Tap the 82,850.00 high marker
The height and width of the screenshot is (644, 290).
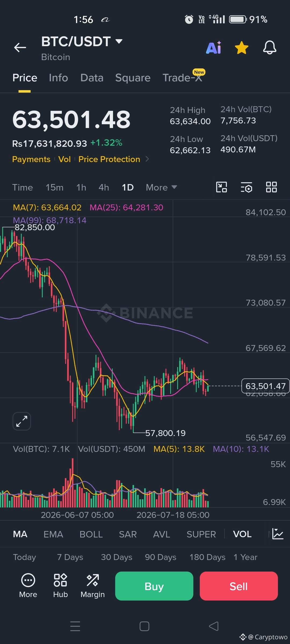(35, 227)
